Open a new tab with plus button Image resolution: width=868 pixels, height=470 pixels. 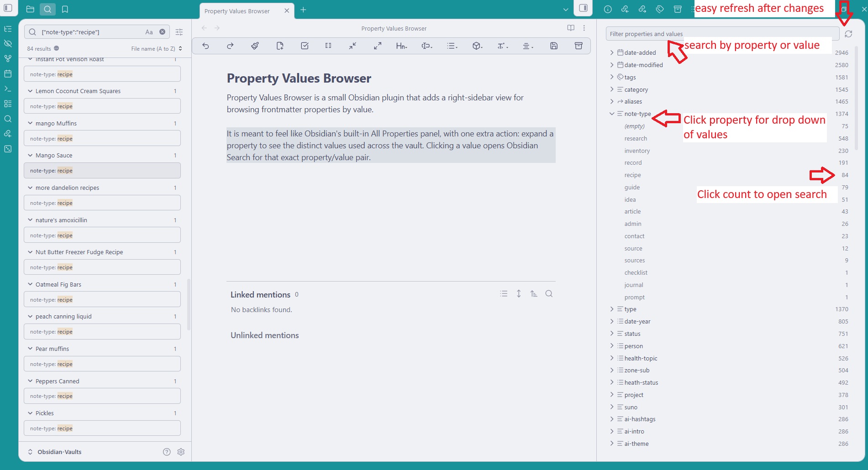tap(303, 10)
